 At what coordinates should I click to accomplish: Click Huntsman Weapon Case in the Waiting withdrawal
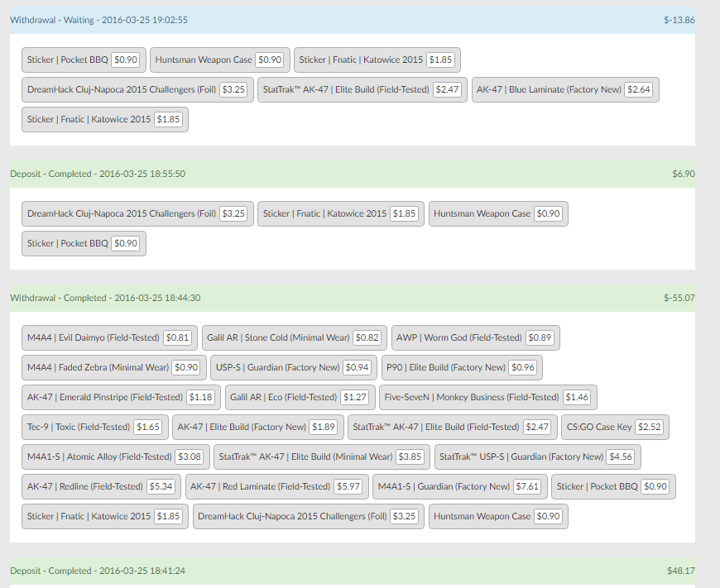(220, 60)
